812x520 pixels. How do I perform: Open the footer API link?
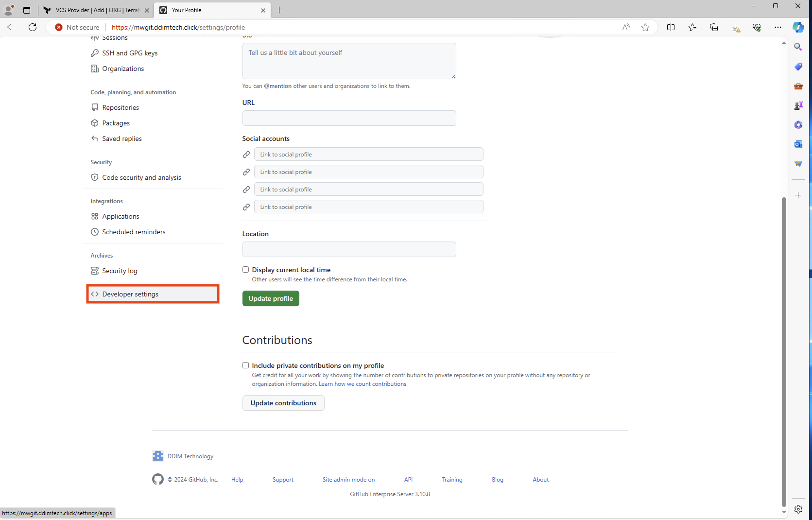pos(408,480)
